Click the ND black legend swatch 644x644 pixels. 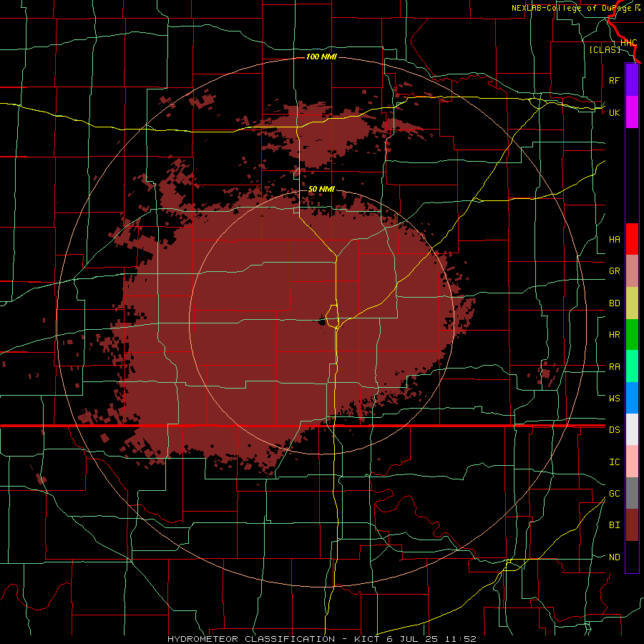click(x=632, y=557)
